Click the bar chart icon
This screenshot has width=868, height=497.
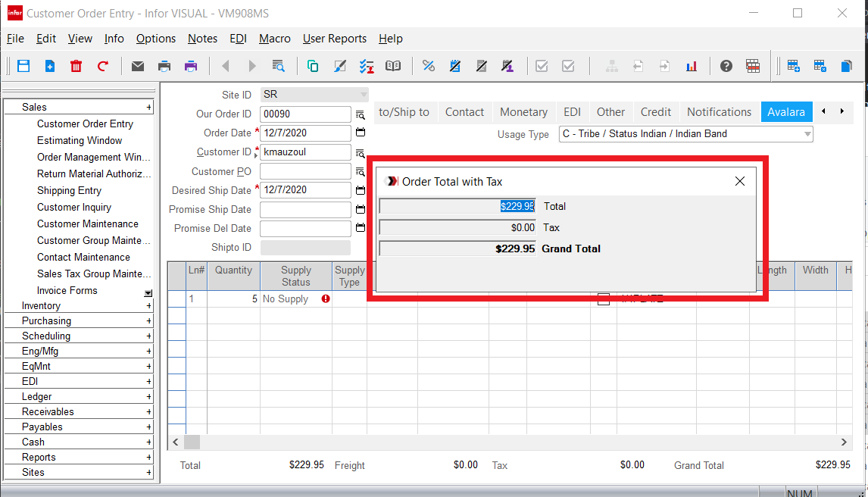pyautogui.click(x=692, y=66)
